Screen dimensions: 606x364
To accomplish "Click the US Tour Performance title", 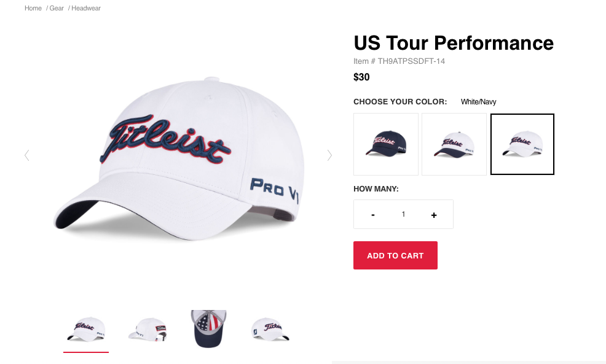I will click(454, 43).
